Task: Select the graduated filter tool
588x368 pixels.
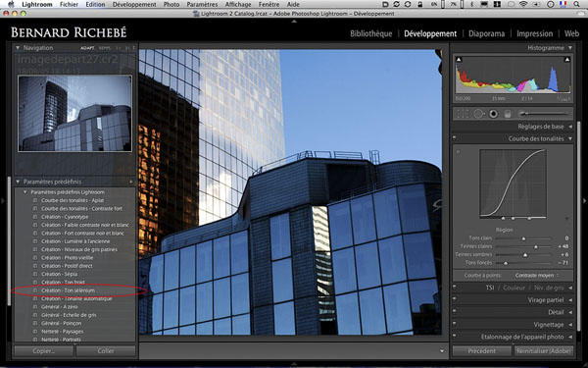Action: point(508,114)
